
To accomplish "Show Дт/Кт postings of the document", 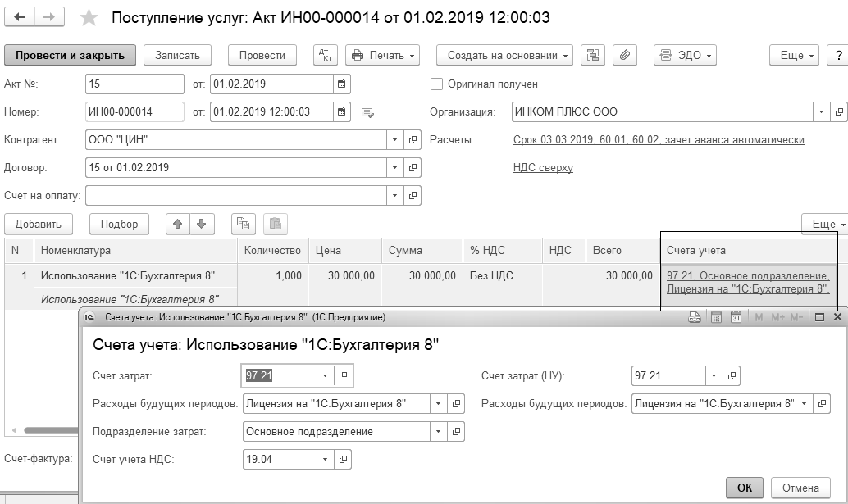I will (326, 55).
